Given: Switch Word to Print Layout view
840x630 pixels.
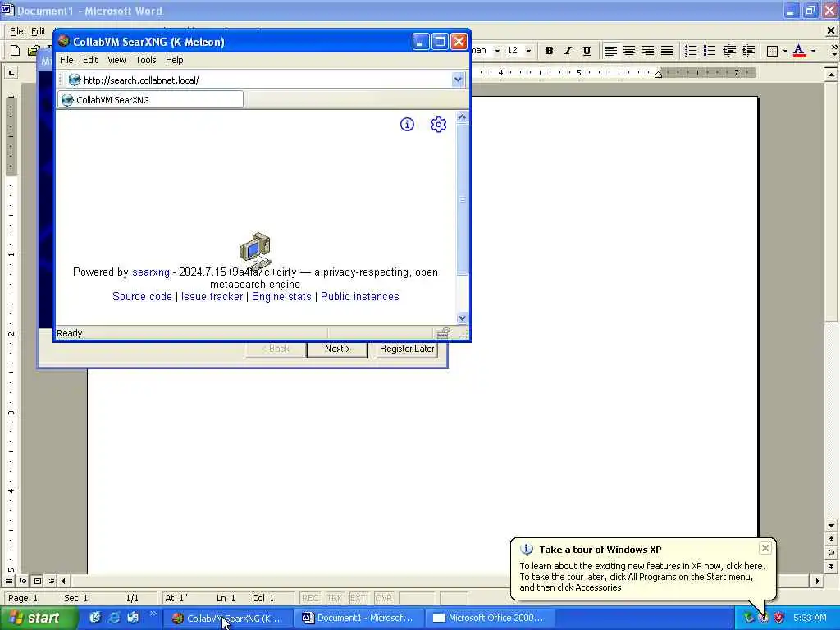Looking at the screenshot, I should 37,580.
